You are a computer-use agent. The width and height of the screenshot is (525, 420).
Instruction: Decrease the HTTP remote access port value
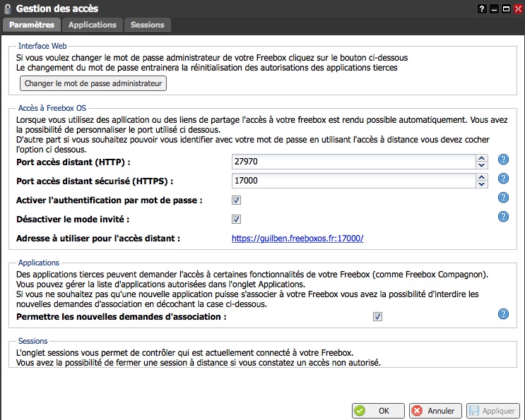tap(482, 166)
